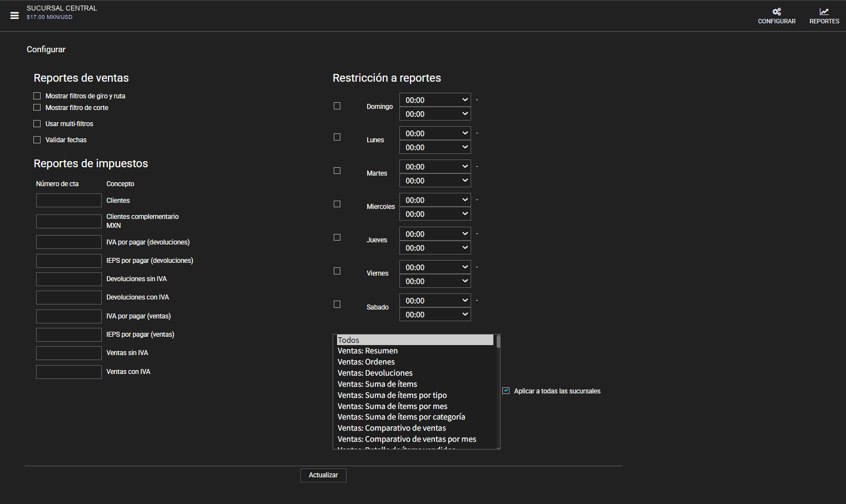Click Clientes complementario MXN account field
Screen dimensions: 846x504
pos(69,221)
